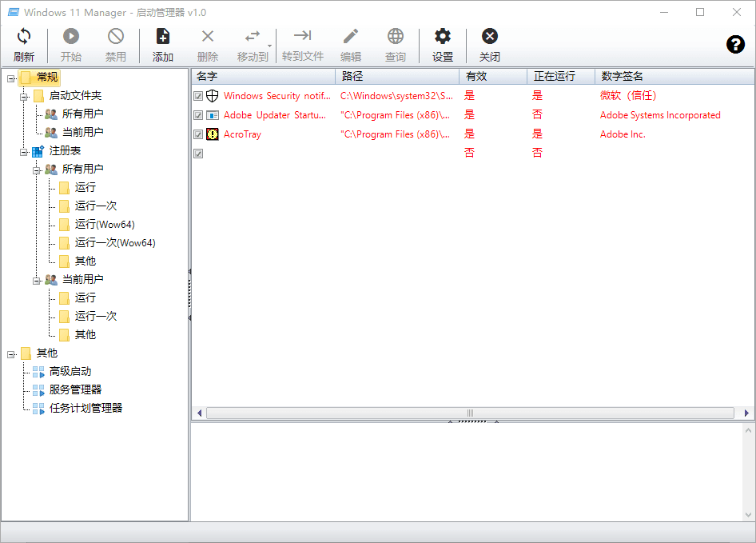Open 任务计划管理器 task scheduler item
Viewport: 756px width, 543px height.
point(86,408)
